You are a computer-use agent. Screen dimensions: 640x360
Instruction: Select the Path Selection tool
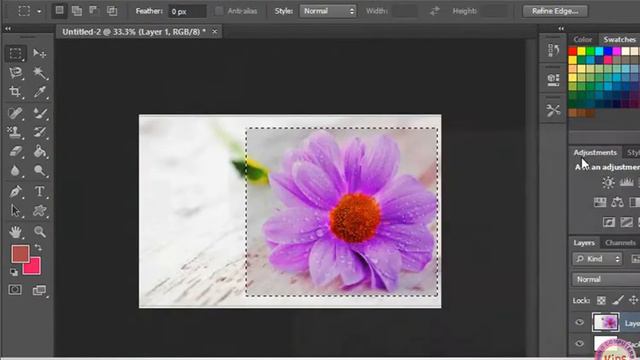pyautogui.click(x=16, y=211)
